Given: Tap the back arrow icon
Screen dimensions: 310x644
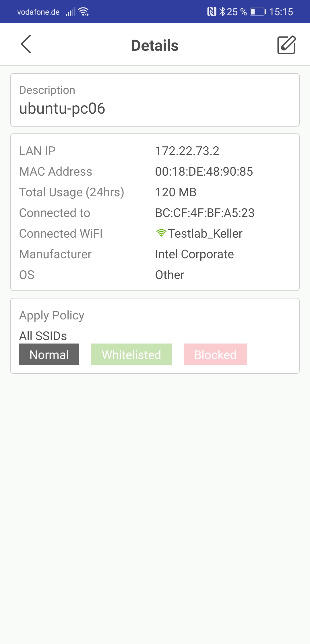Looking at the screenshot, I should click(26, 44).
